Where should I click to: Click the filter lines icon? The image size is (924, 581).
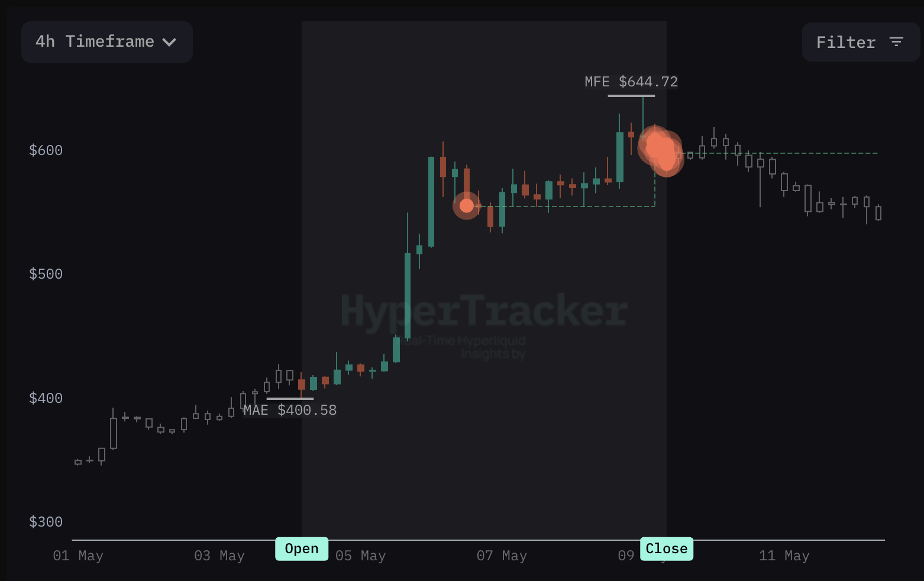[x=897, y=41]
